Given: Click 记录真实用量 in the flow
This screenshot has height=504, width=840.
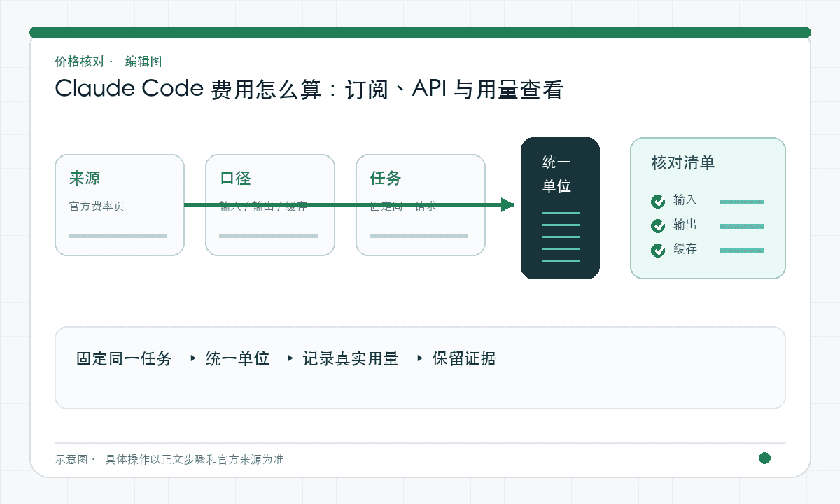Looking at the screenshot, I should click(x=351, y=358).
